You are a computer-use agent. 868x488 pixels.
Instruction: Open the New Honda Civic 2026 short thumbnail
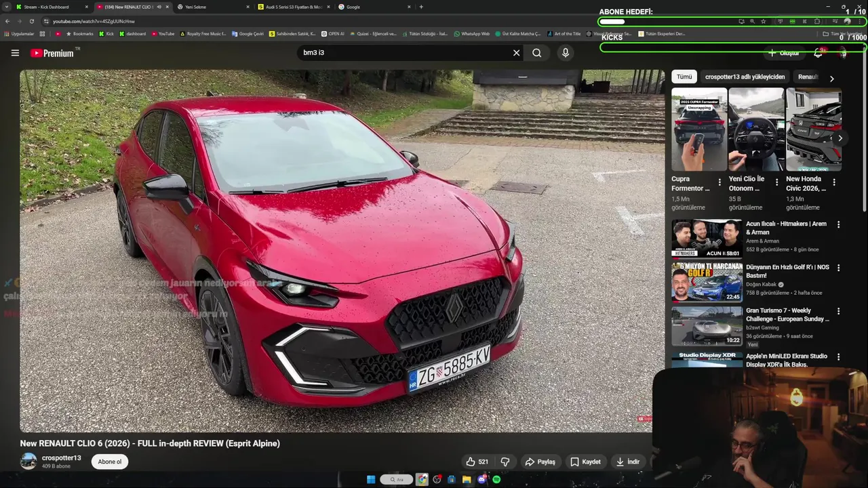(813, 129)
